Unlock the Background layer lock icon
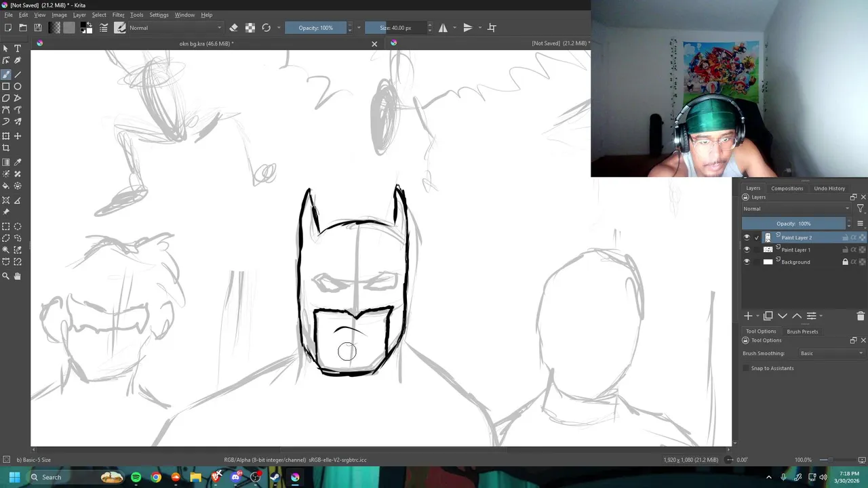 (845, 262)
